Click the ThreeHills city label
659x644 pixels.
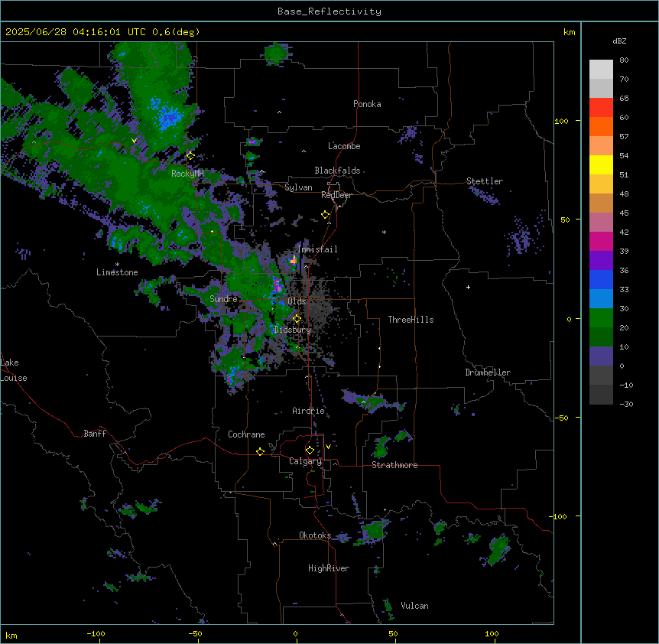click(x=411, y=320)
